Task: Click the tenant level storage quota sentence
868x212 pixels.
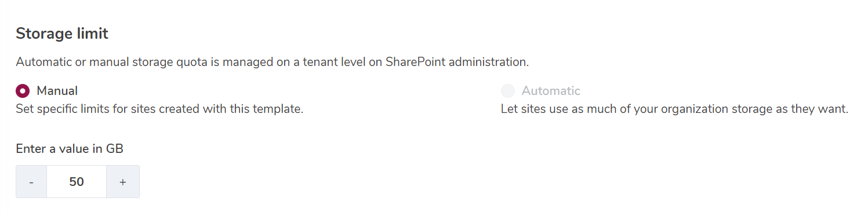Action: (x=272, y=61)
